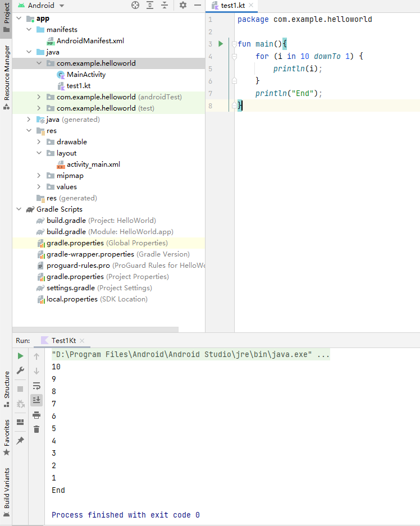This screenshot has height=526, width=420.
Task: Collapse the res folder
Action: tap(29, 130)
